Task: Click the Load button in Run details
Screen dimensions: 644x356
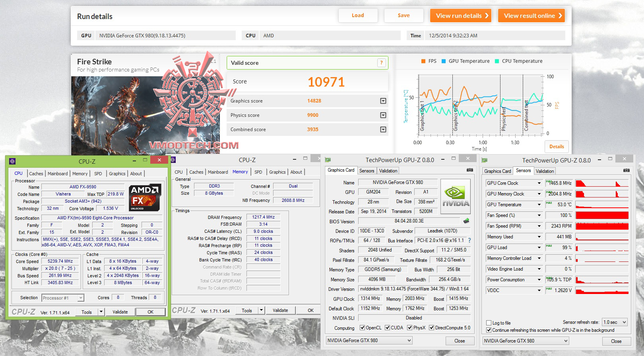Action: click(x=358, y=15)
